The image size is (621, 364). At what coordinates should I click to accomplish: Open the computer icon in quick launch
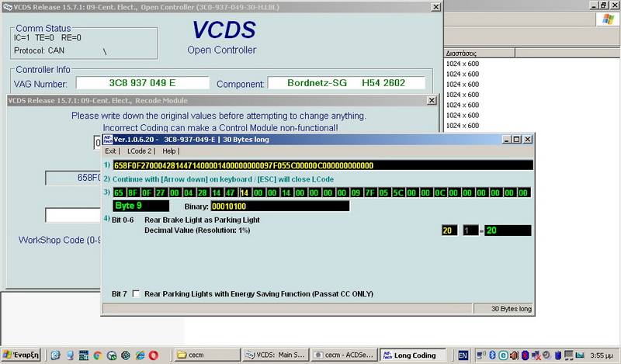pyautogui.click(x=70, y=355)
